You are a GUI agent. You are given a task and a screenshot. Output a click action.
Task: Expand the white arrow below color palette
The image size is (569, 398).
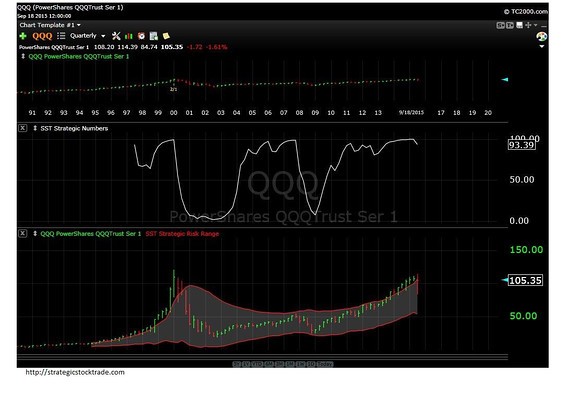pos(542,46)
